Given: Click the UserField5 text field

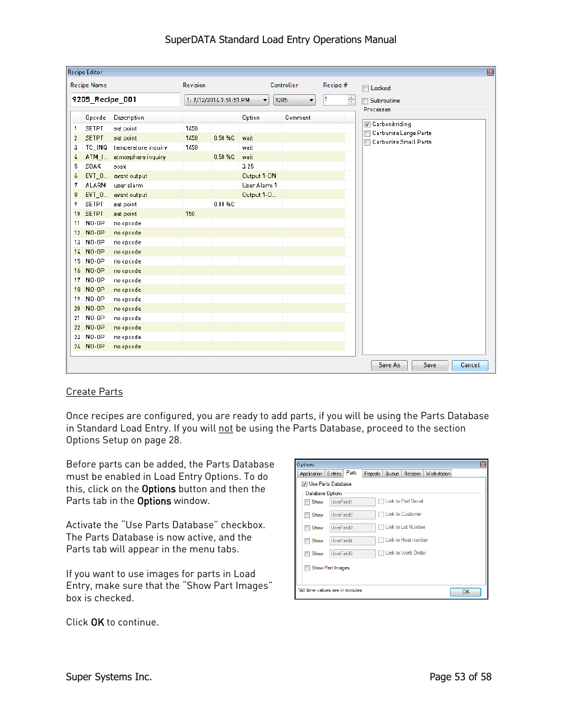Looking at the screenshot, I should point(352,554).
